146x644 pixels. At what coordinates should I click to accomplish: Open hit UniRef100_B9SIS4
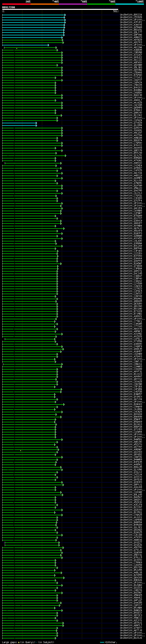131,15
